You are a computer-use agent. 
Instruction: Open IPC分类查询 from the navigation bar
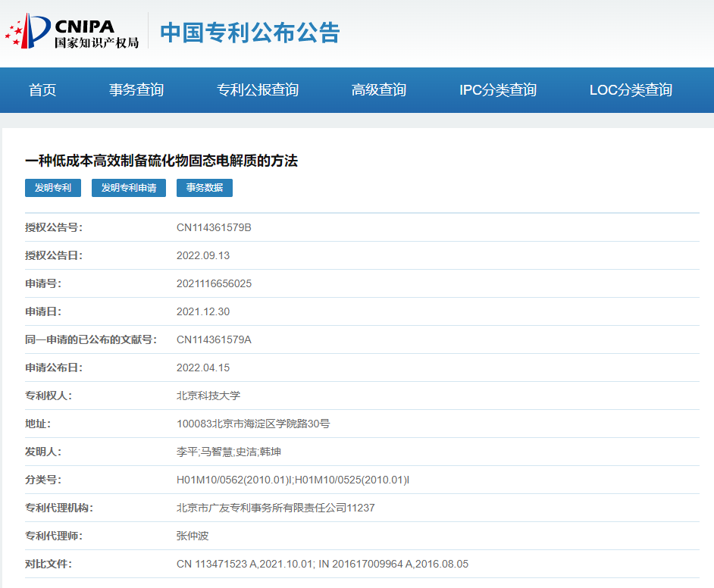(x=498, y=90)
